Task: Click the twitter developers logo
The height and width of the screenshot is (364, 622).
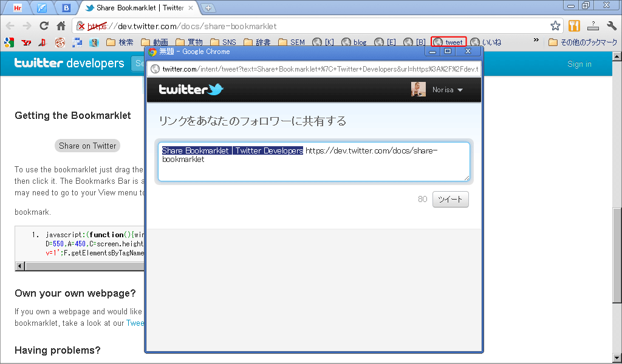Action: (x=69, y=63)
